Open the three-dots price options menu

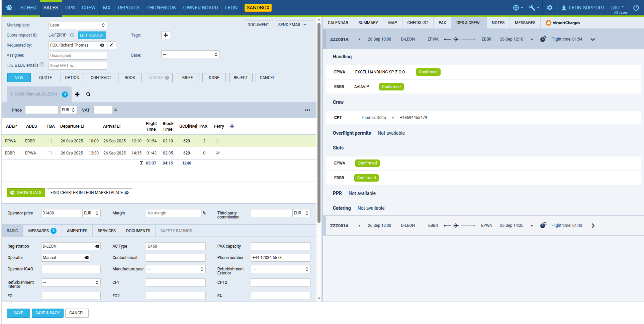307,110
